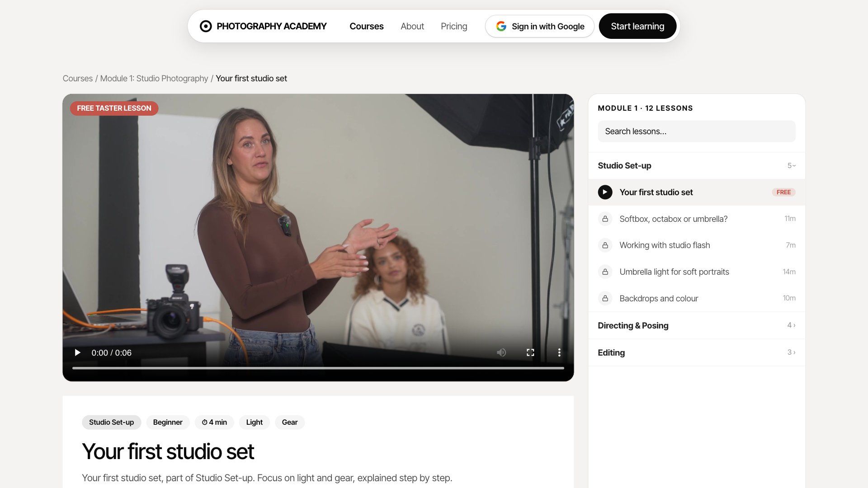868x488 pixels.
Task: Click the Your first studio set heading
Action: pos(168,451)
